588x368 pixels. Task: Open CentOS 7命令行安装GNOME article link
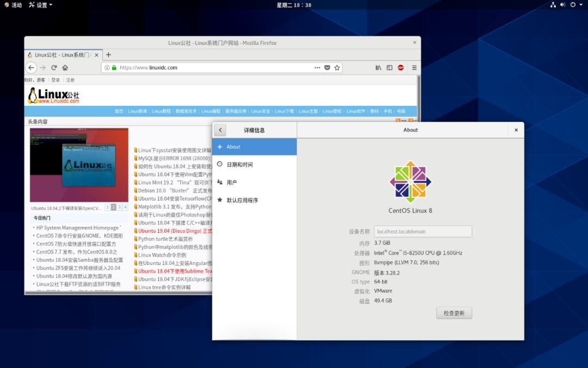coord(79,236)
